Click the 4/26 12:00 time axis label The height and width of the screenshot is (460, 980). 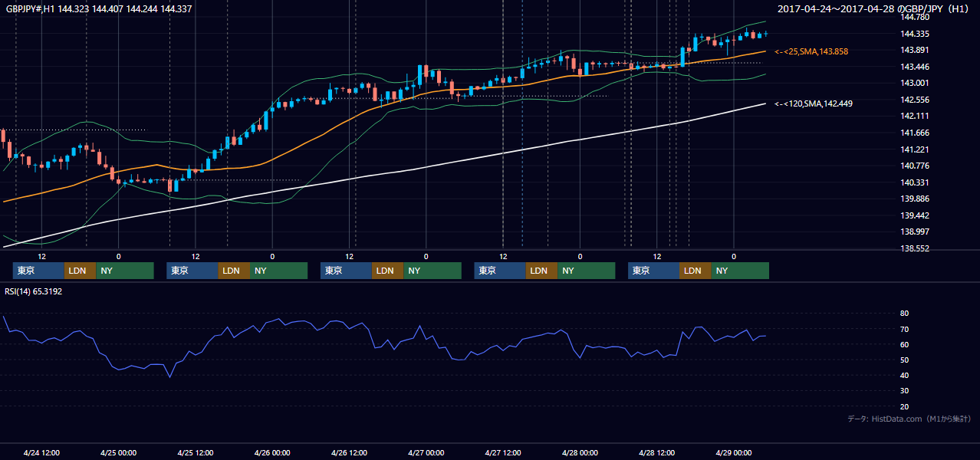pos(350,452)
